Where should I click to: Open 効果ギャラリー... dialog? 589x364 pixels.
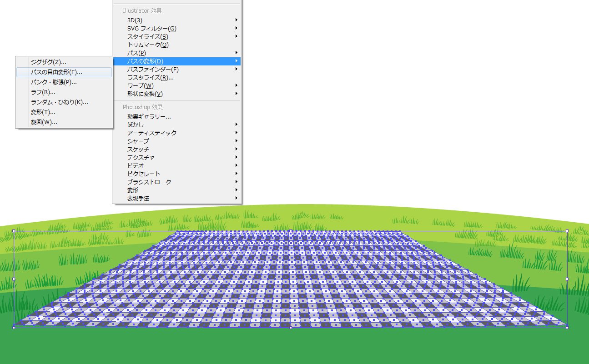click(x=177, y=116)
